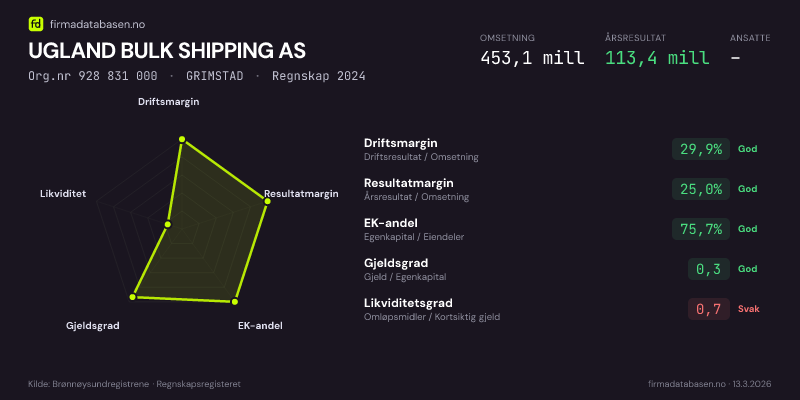Screen dimensions: 800x400
Task: Click the Likviditet point on radar chart
Action: tap(168, 225)
